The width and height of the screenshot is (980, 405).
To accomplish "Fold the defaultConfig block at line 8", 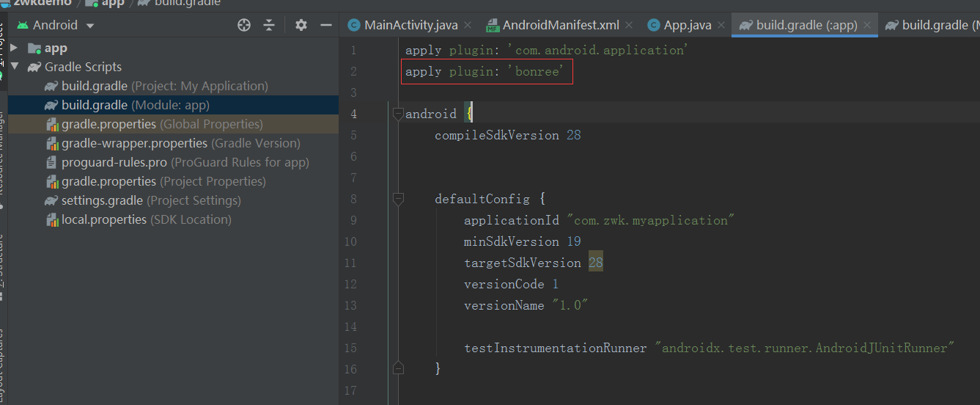I will click(x=398, y=199).
